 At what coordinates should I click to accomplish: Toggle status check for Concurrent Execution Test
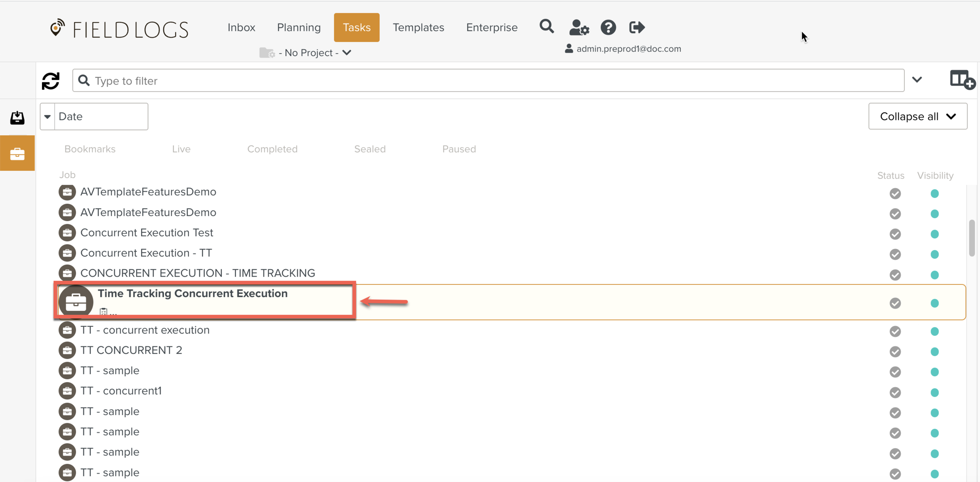click(895, 234)
